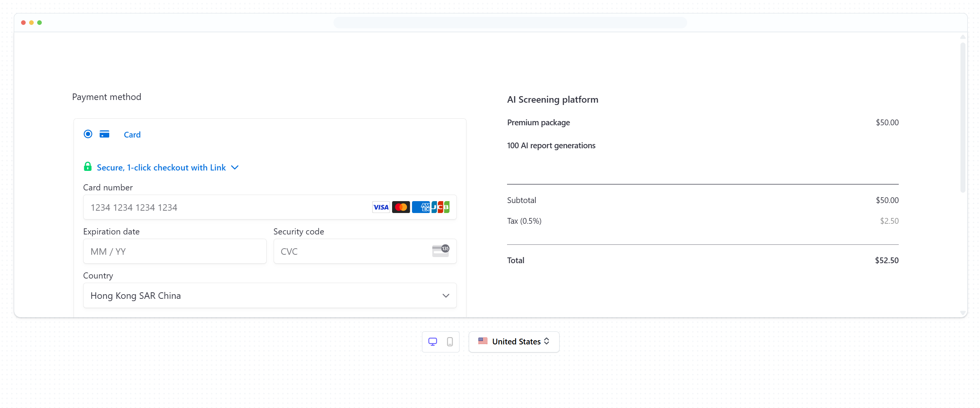This screenshot has width=980, height=408.
Task: Click the browser address bar
Action: click(510, 23)
